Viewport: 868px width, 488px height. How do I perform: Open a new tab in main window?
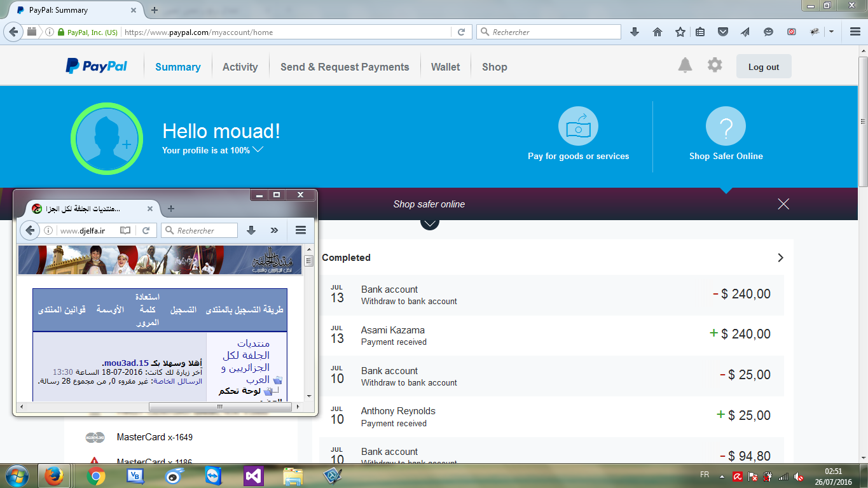tap(155, 10)
